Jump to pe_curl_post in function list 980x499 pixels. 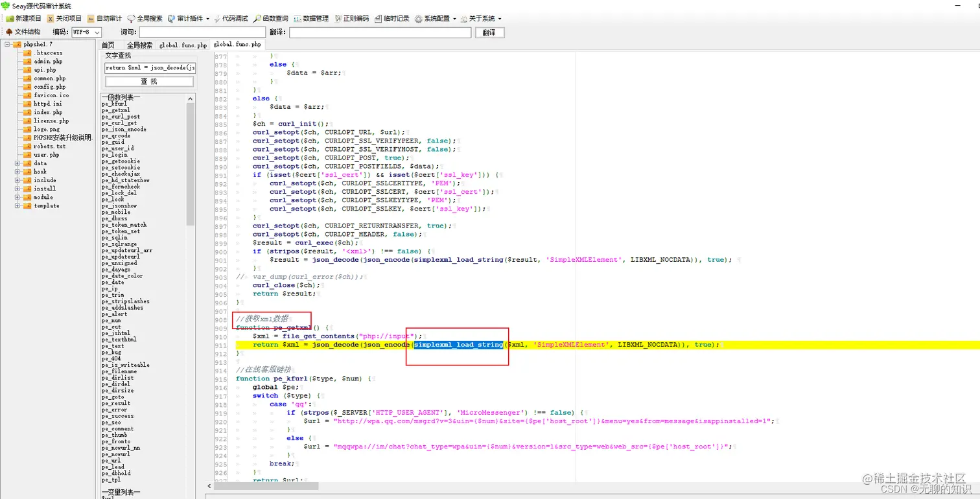pos(121,117)
